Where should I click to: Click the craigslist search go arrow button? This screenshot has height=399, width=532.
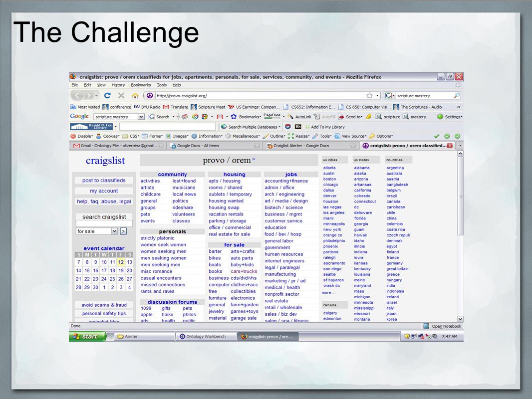pyautogui.click(x=123, y=231)
